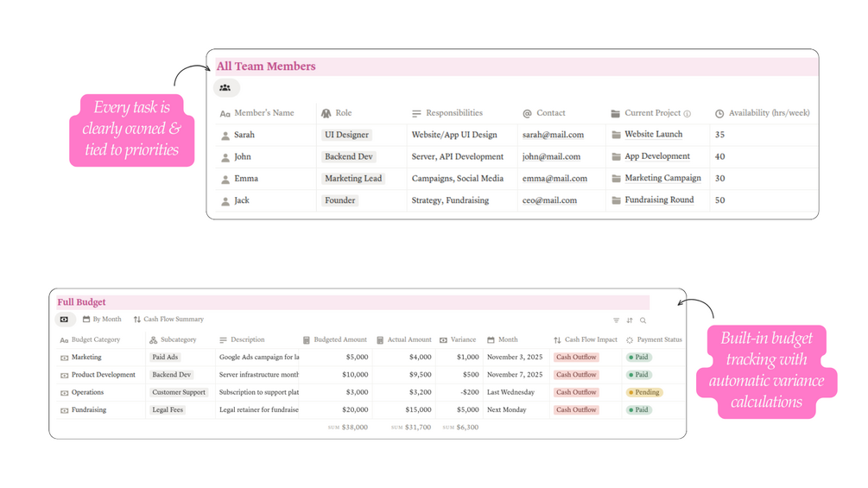
Task: Click the UI Designer role tag
Action: pyautogui.click(x=346, y=135)
